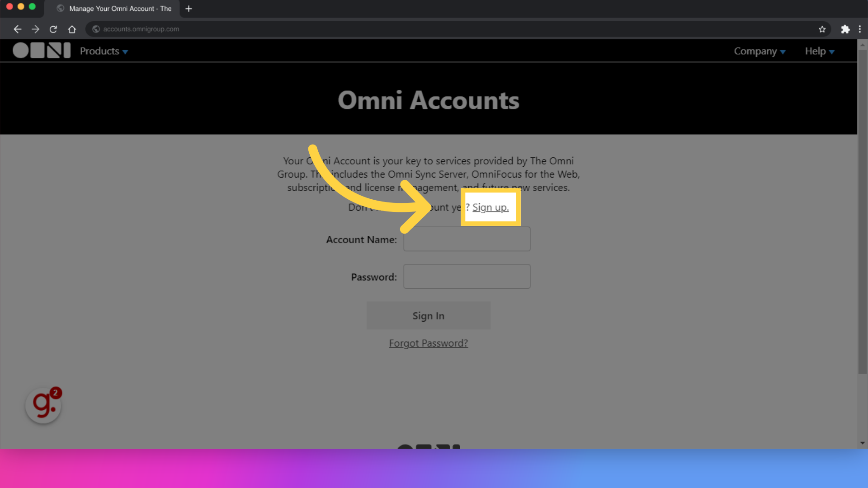Click the Forgot Password link
This screenshot has height=488, width=868.
[428, 343]
